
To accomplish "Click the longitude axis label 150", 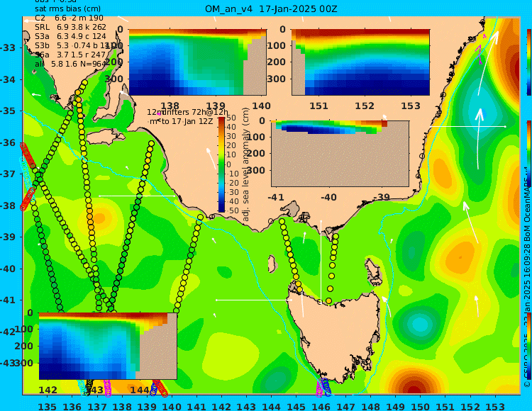I will point(421,406).
